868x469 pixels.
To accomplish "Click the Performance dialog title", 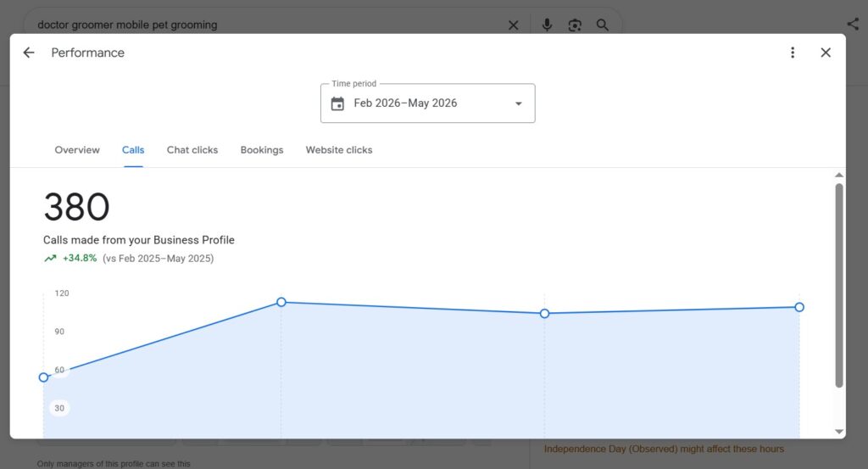I will coord(87,53).
